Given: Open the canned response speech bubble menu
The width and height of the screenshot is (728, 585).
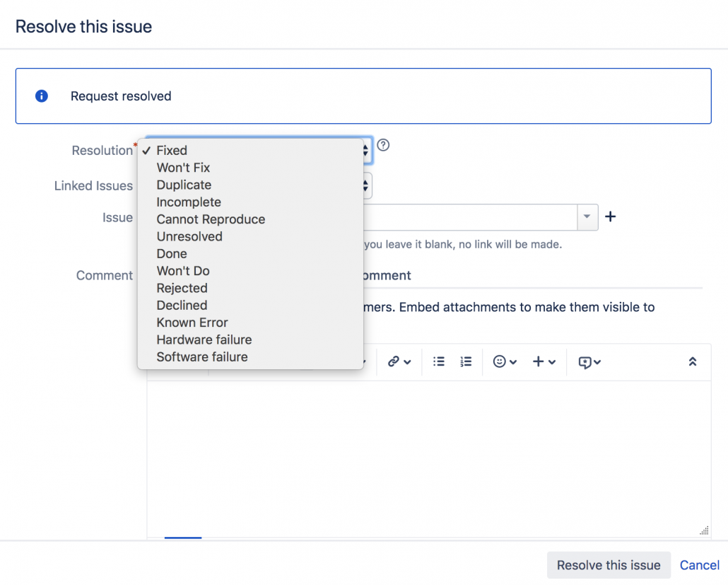Looking at the screenshot, I should pos(589,361).
